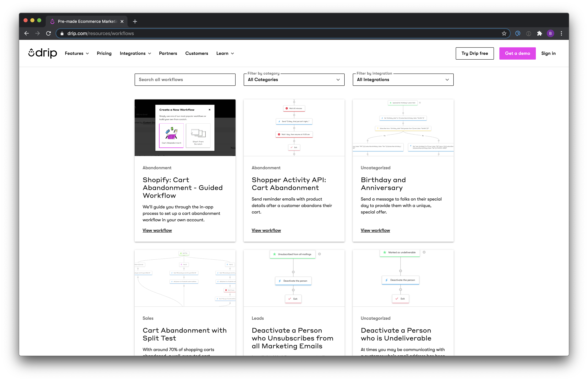Click Shopper Activity API: Cart Abandonment title
This screenshot has width=588, height=381.
point(289,184)
